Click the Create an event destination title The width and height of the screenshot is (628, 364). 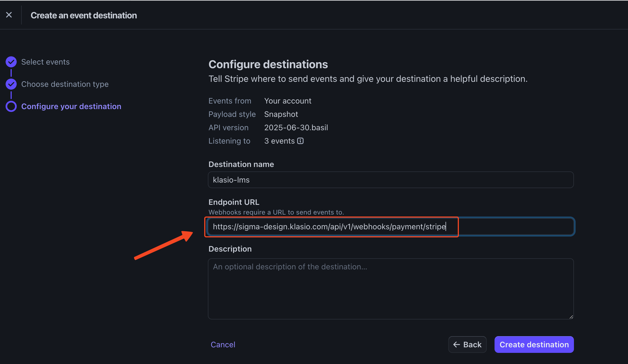84,15
